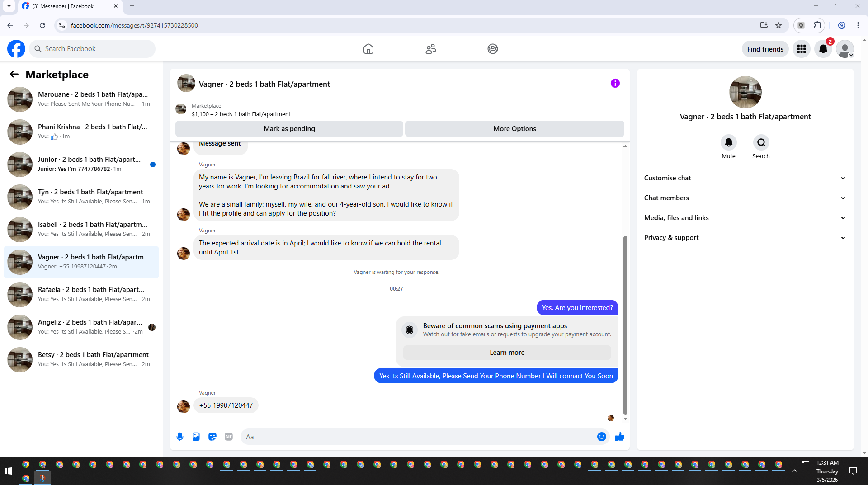Choose a GIF

(x=229, y=437)
